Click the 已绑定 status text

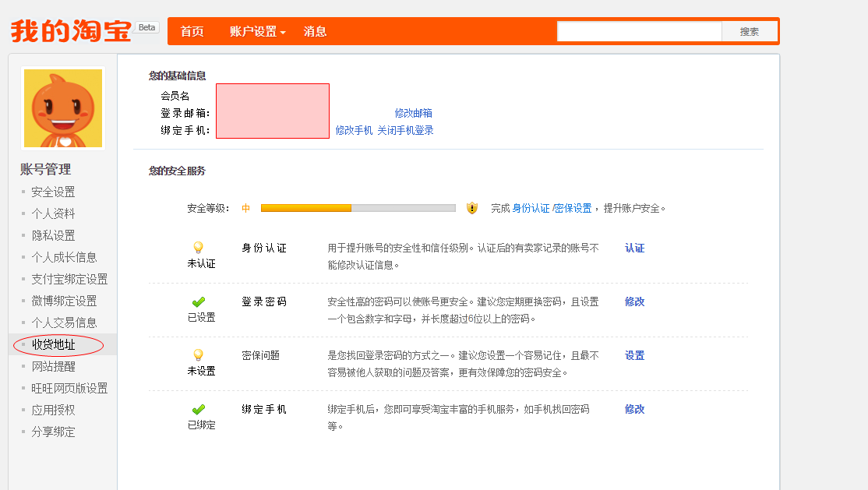201,425
